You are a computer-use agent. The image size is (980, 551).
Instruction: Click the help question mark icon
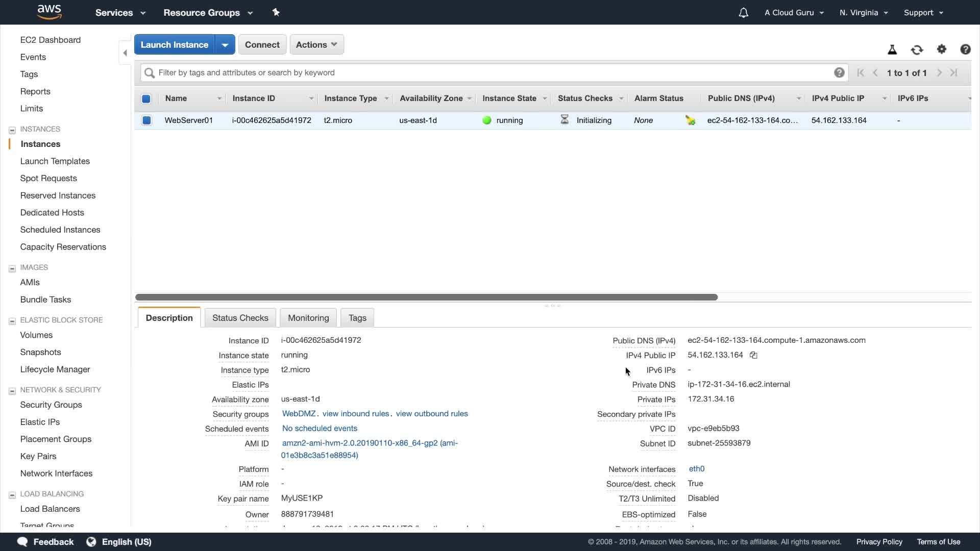point(965,49)
